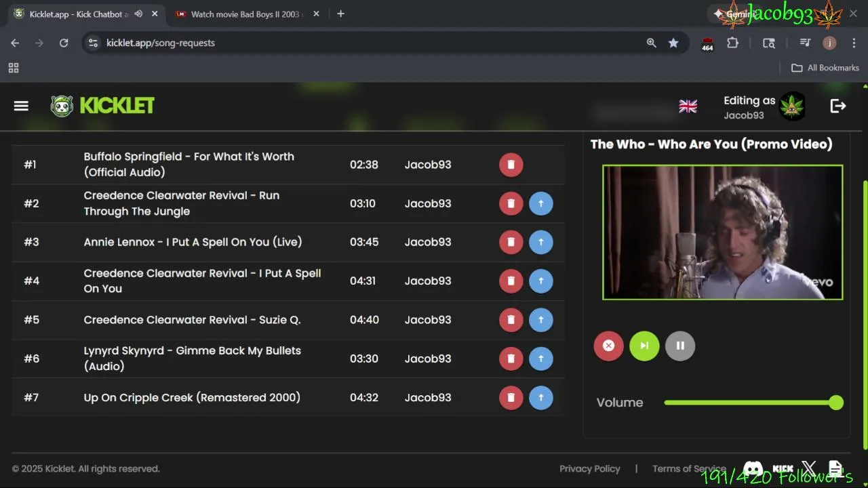This screenshot has width=868, height=488.
Task: Click the Jacob93 profile avatar
Action: [792, 106]
